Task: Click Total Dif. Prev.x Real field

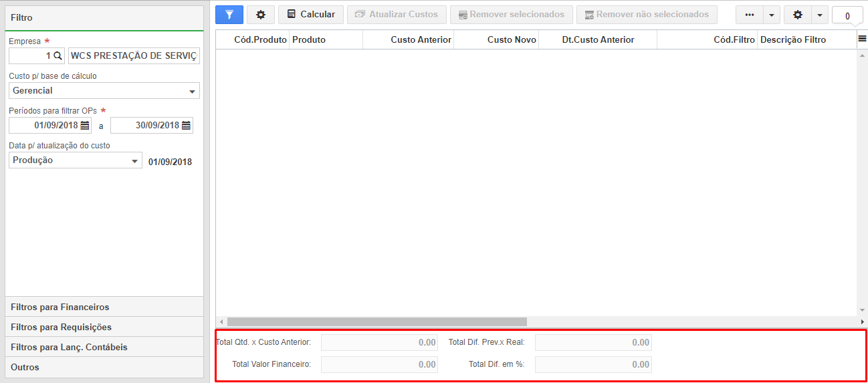Action: [593, 342]
